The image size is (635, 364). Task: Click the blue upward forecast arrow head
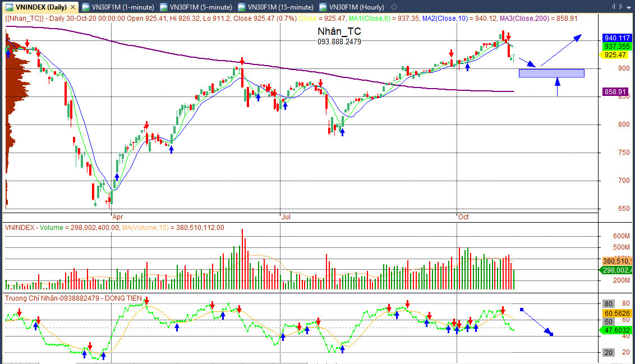coord(577,38)
